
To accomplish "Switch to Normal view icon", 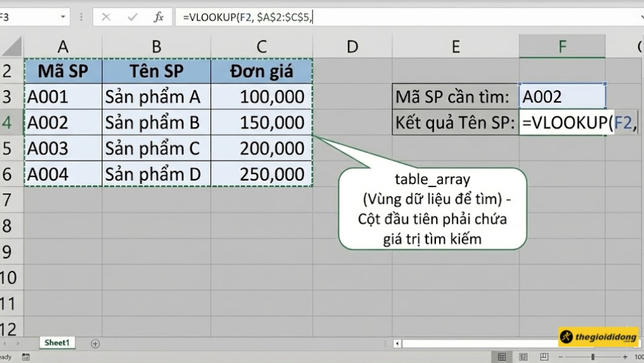I will click(x=502, y=357).
